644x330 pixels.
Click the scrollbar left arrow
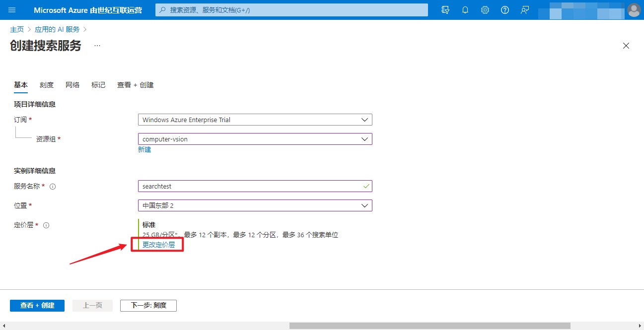point(4,326)
